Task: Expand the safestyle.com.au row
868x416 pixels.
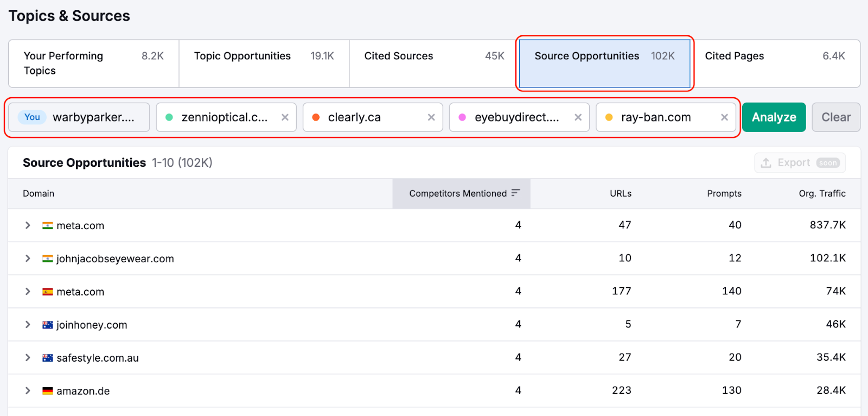Action: 28,358
